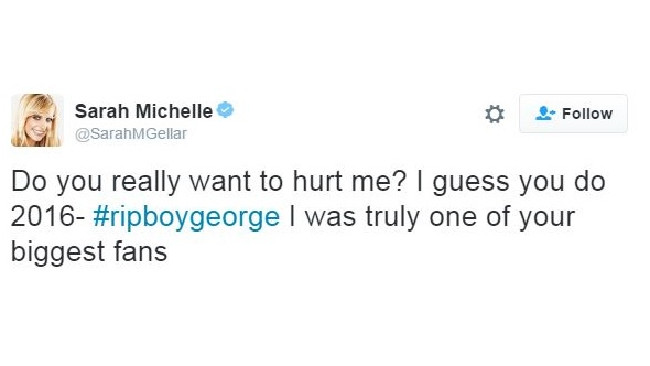Open the profile photo thumbnail
The width and height of the screenshot is (650, 366).
pyautogui.click(x=37, y=121)
